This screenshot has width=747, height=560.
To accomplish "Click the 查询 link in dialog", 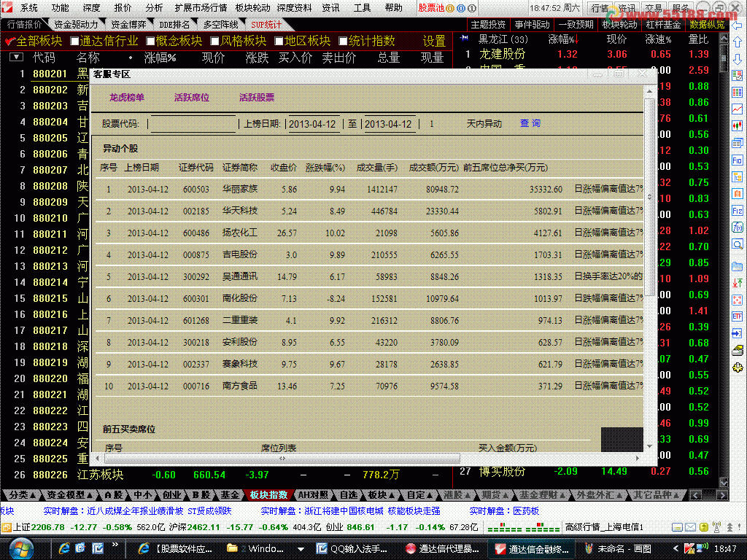I will [530, 123].
